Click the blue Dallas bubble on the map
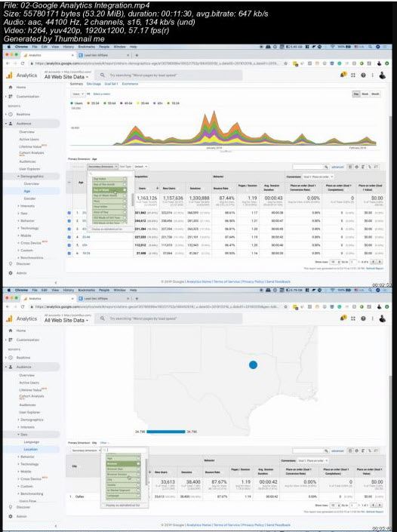Image resolution: width=397 pixels, height=532 pixels. point(253,364)
